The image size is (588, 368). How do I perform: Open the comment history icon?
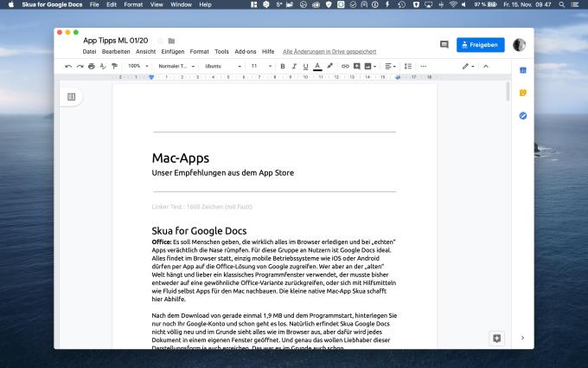pyautogui.click(x=444, y=45)
